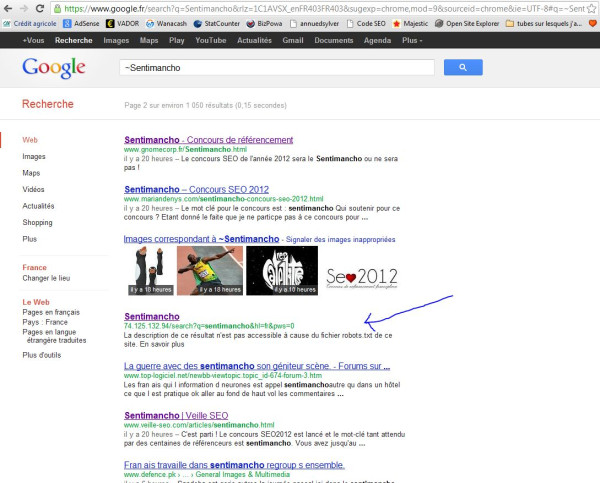Open the AdSense bookmark
The height and width of the screenshot is (483, 600).
tap(81, 24)
